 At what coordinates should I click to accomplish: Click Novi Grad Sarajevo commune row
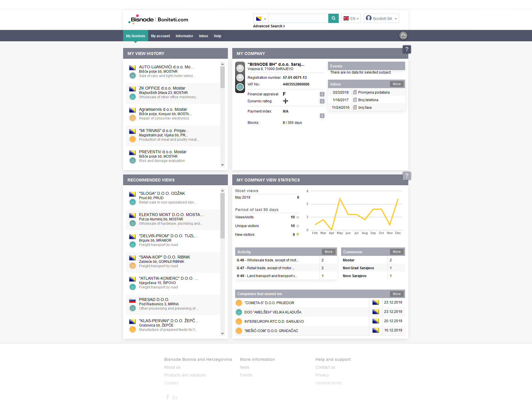click(373, 268)
